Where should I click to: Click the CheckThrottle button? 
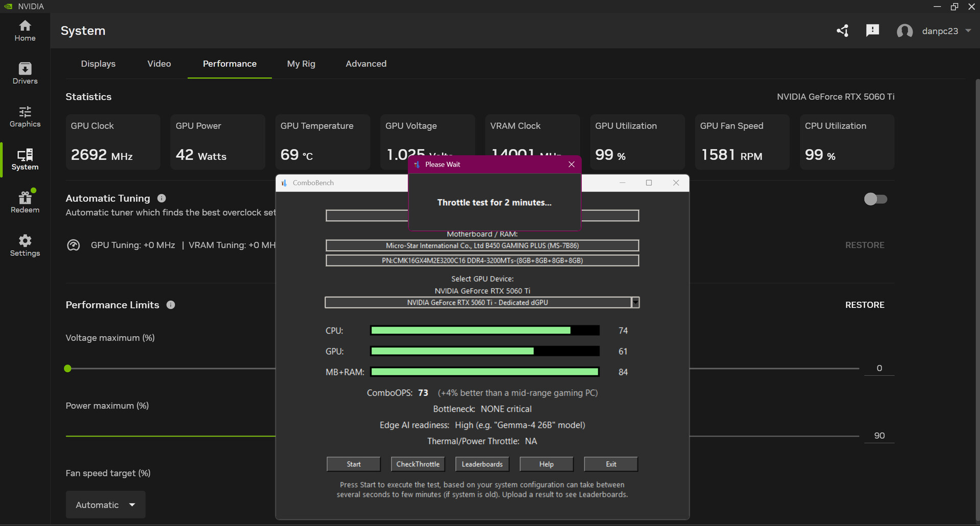(x=418, y=464)
